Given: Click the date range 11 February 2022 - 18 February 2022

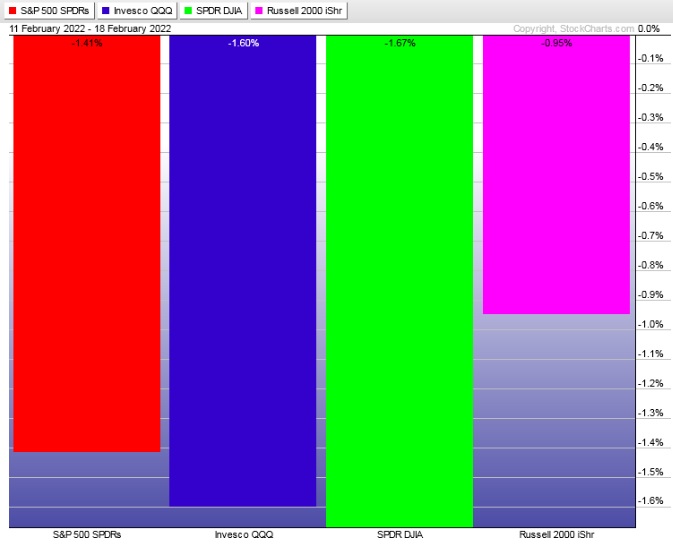Looking at the screenshot, I should coord(90,29).
